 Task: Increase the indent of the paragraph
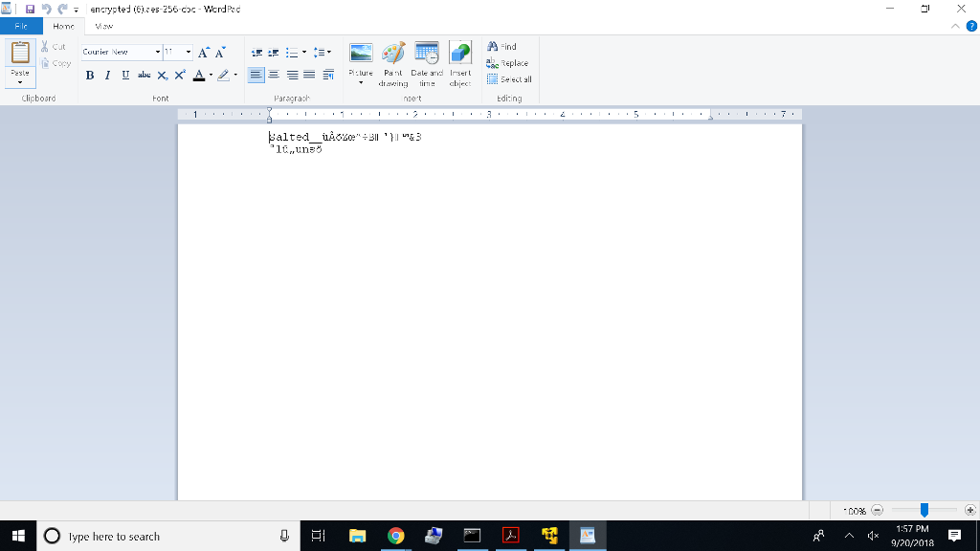coord(274,53)
